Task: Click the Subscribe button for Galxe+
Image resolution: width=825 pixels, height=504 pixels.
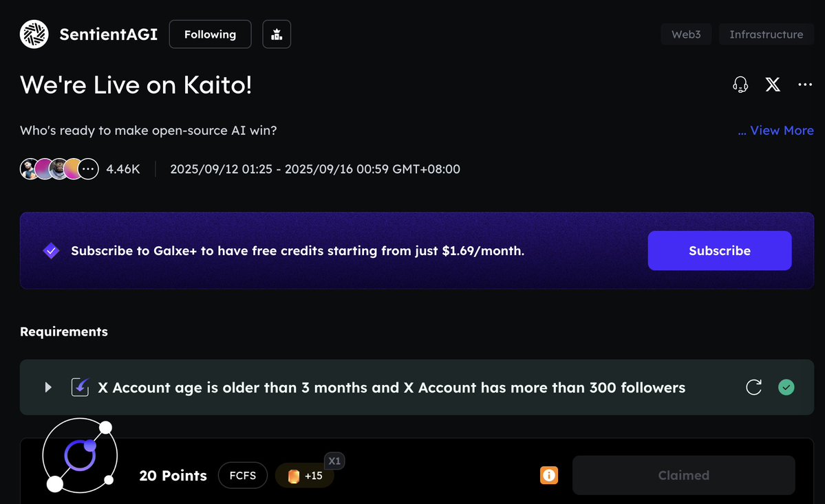Action: coord(719,251)
